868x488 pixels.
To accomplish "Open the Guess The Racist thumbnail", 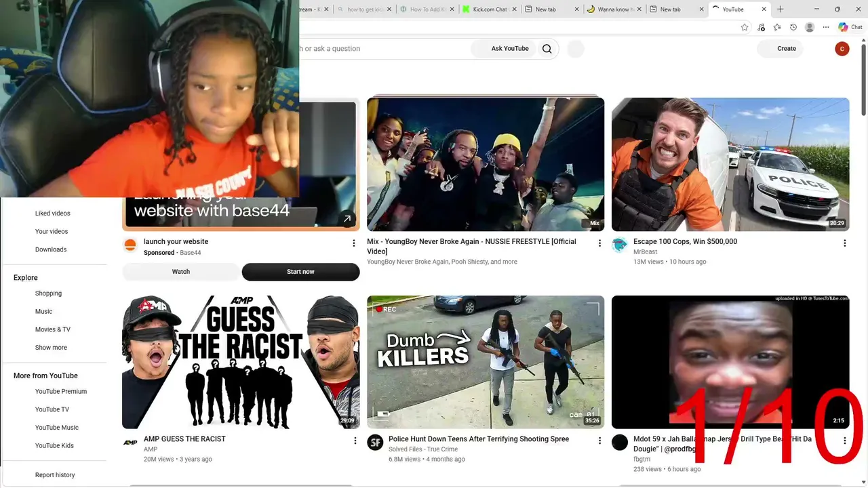I will coord(241,362).
